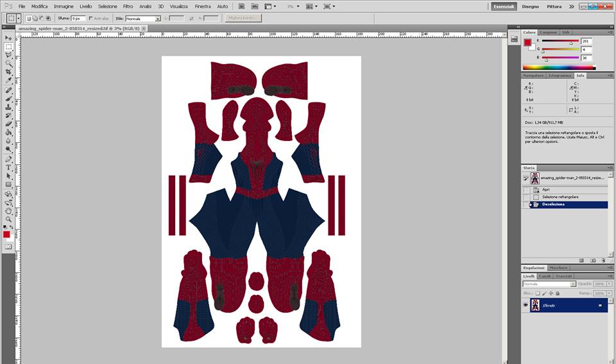Image resolution: width=616 pixels, height=364 pixels.
Task: Set history brush source on snapshot
Action: (526, 178)
